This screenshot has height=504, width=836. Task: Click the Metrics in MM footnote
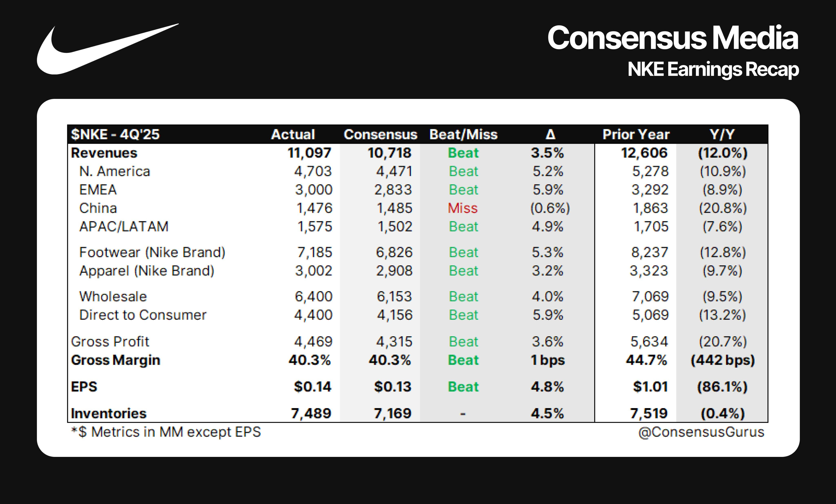pyautogui.click(x=166, y=432)
